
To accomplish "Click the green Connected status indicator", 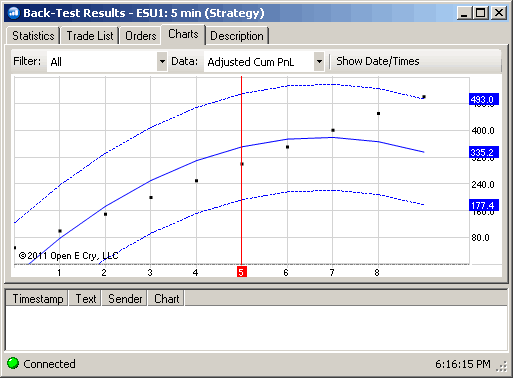I will pos(13,363).
